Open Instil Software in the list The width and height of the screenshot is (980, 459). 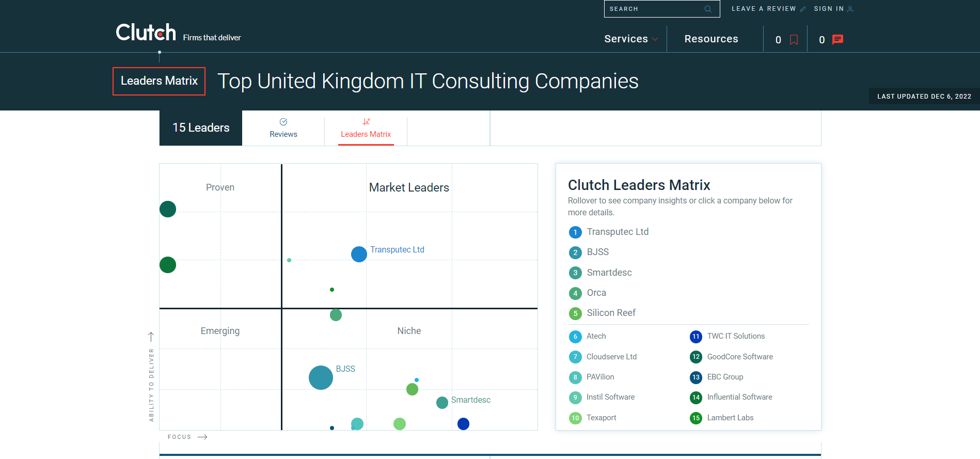(x=611, y=397)
